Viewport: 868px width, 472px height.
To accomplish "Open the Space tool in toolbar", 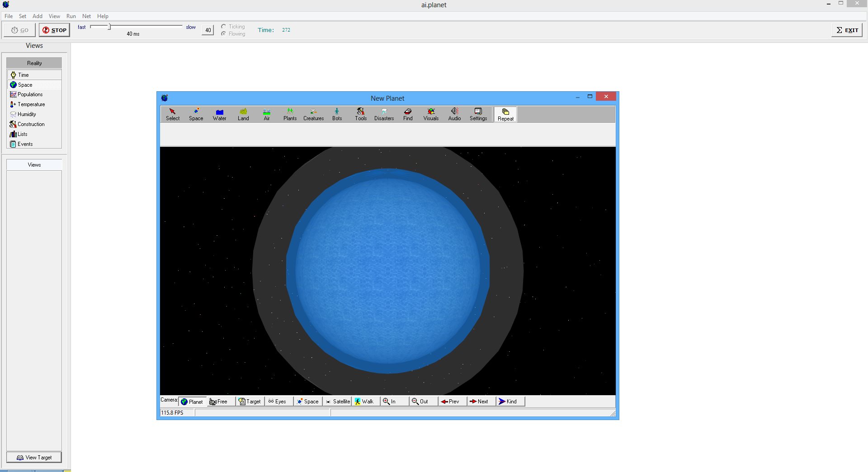I will [196, 114].
